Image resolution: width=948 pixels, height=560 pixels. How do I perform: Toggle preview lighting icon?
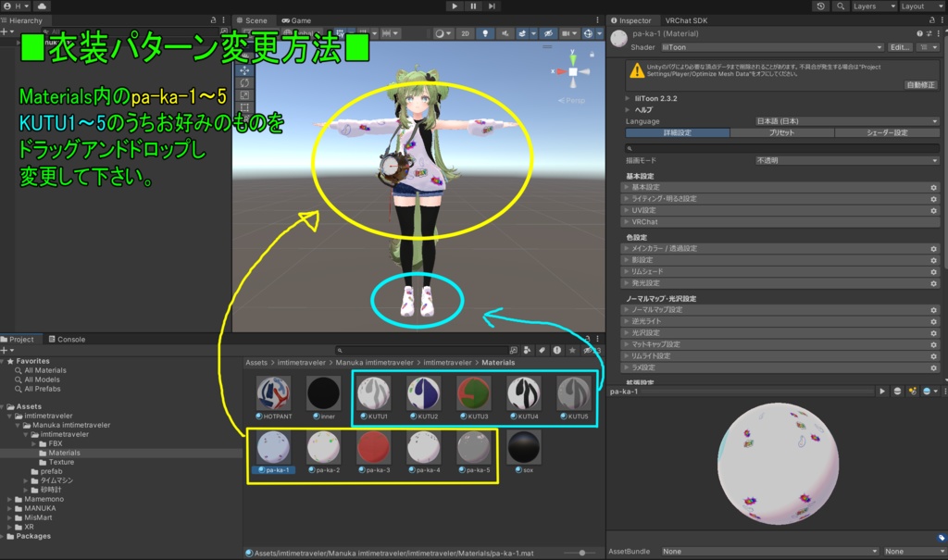tap(912, 392)
